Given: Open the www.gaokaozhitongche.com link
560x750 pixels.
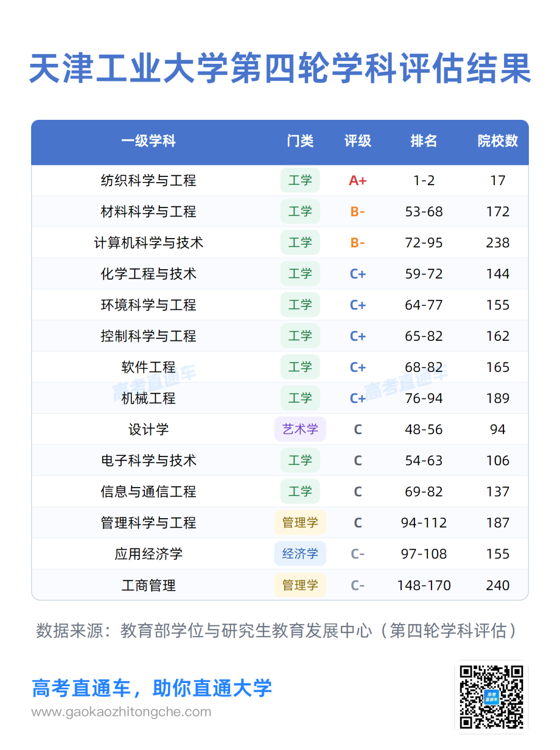Looking at the screenshot, I should pos(121,712).
